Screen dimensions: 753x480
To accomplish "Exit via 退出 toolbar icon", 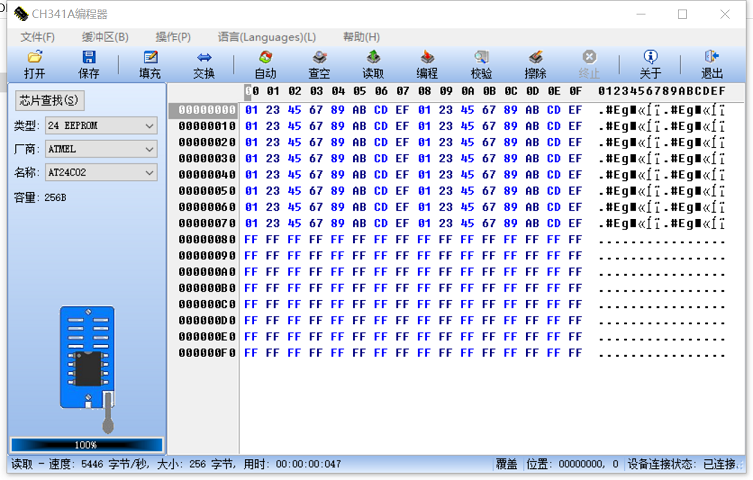I will pyautogui.click(x=712, y=64).
